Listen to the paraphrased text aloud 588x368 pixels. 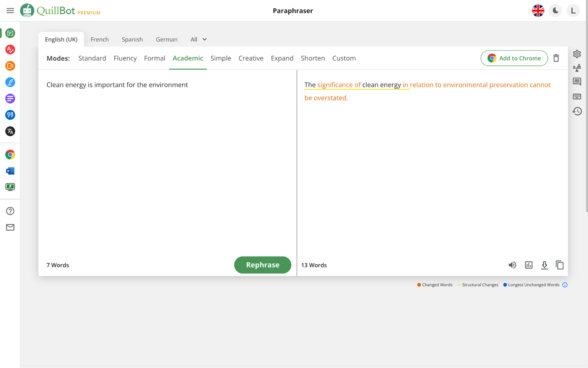coord(512,265)
